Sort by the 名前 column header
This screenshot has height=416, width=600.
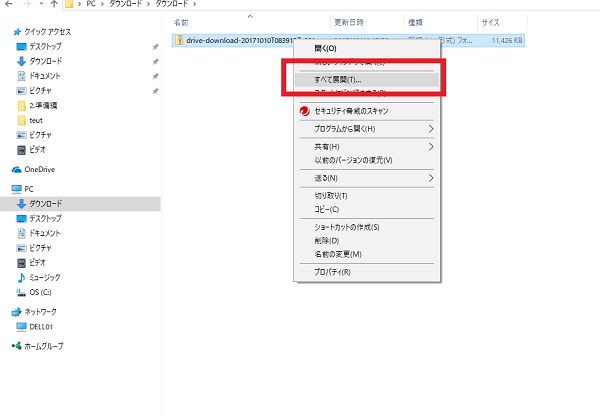[x=181, y=21]
